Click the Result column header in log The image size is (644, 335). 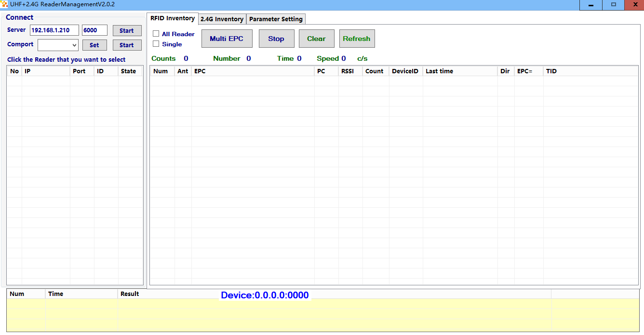[334, 294]
